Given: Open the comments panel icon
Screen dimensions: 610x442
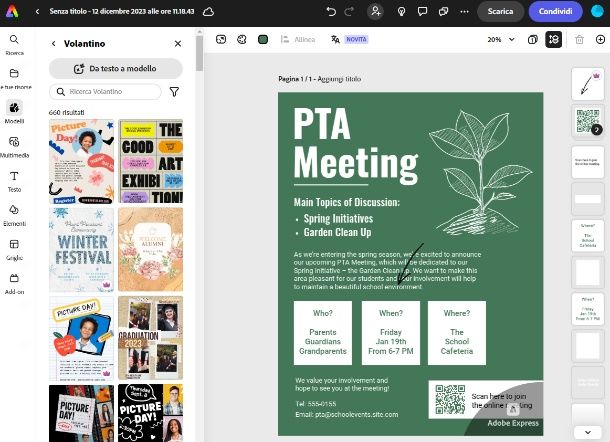Looking at the screenshot, I should pos(422,12).
